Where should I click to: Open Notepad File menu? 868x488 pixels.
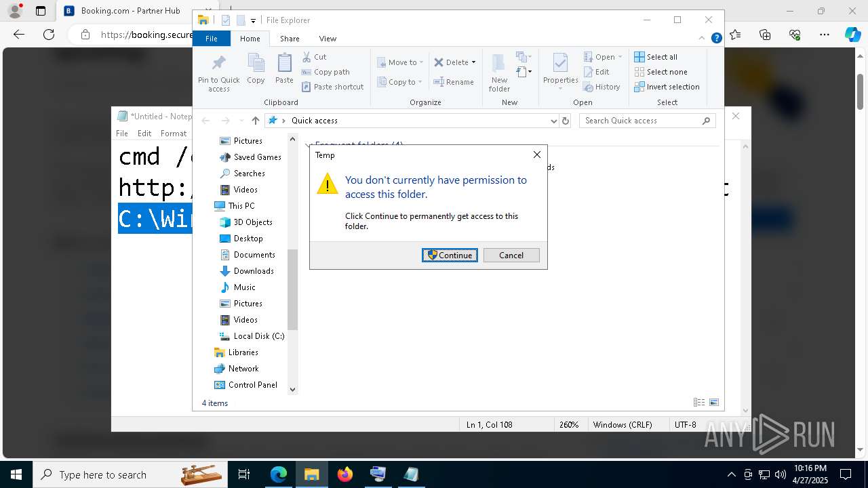tap(122, 134)
